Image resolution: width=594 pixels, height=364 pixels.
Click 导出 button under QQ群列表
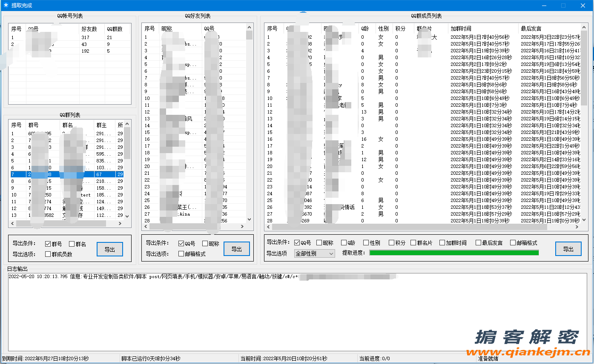110,250
